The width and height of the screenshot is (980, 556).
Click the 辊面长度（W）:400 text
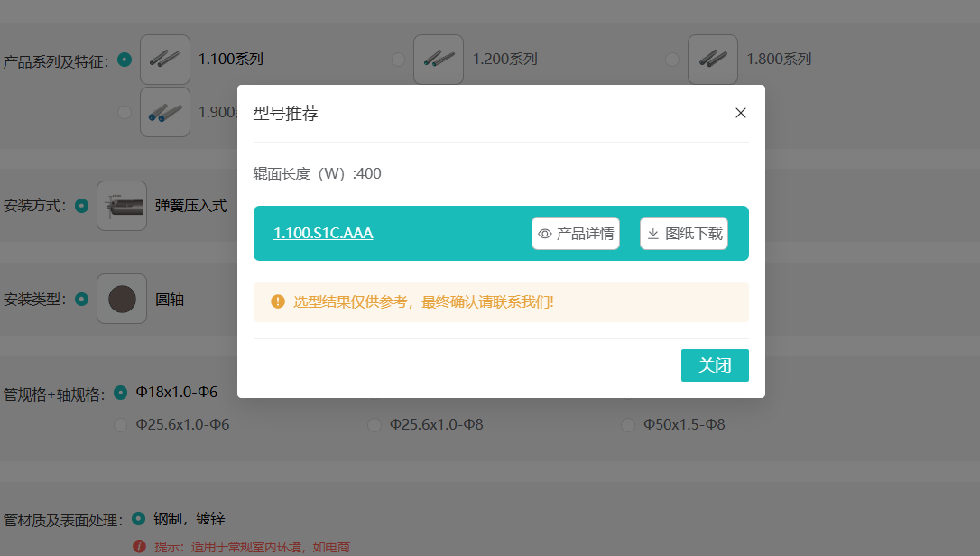pos(317,173)
